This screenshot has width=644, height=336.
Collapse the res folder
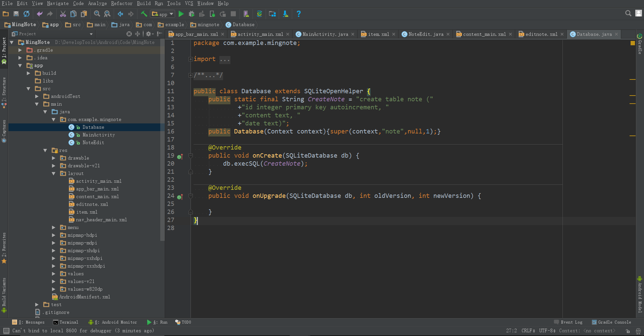[x=45, y=150]
